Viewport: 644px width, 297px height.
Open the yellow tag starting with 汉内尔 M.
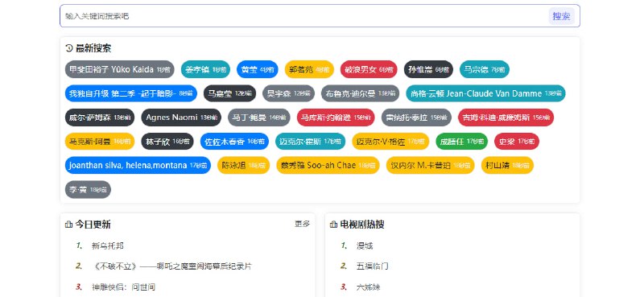pos(430,165)
